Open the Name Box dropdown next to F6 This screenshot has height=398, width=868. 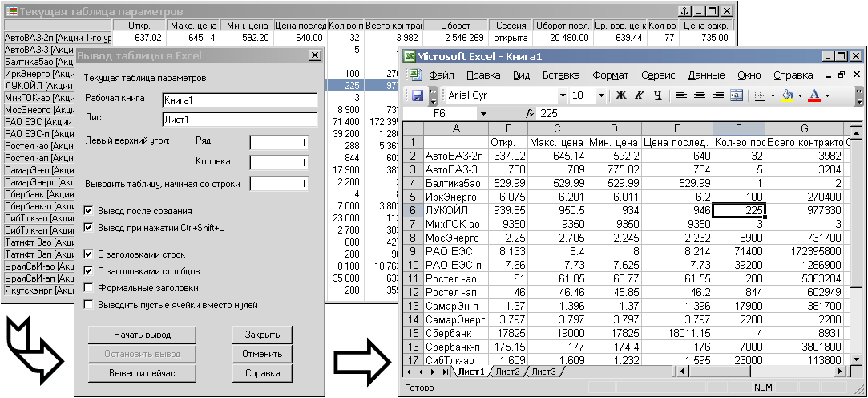tap(484, 113)
